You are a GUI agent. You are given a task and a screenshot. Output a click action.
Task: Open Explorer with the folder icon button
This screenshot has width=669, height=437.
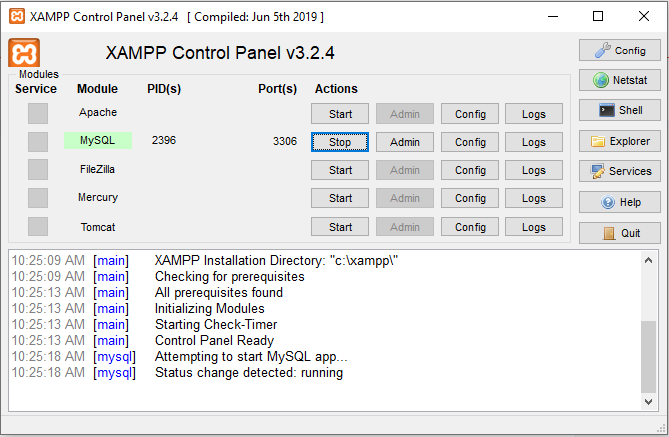(x=620, y=141)
